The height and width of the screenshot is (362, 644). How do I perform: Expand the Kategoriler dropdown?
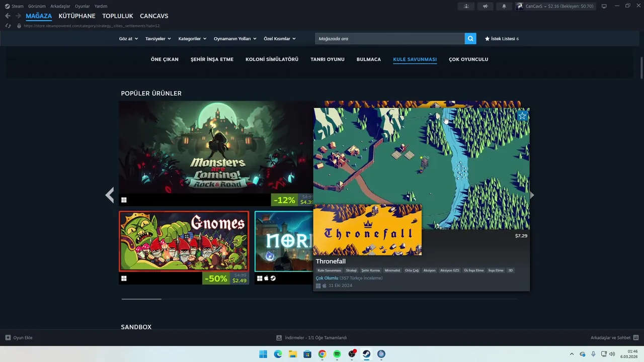[193, 39]
